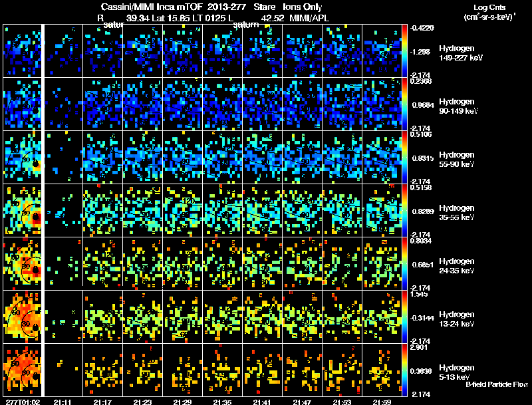This screenshot has width=532, height=405.
Task: Click the '21:29' time label
Action: (x=182, y=402)
